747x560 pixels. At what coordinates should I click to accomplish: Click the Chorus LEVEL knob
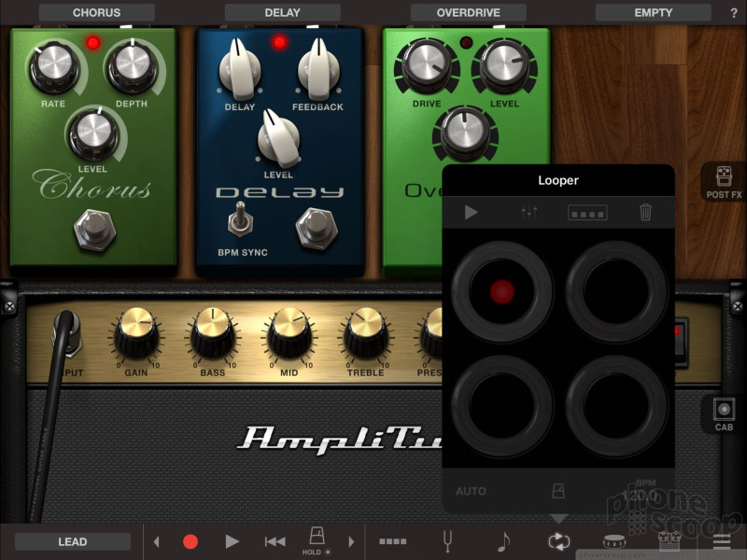[93, 134]
